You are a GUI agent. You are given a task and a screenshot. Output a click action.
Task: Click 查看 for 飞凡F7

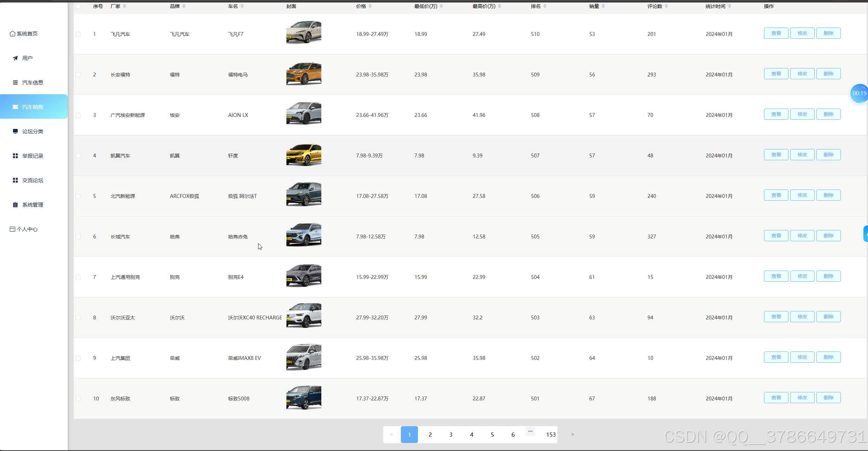point(776,33)
